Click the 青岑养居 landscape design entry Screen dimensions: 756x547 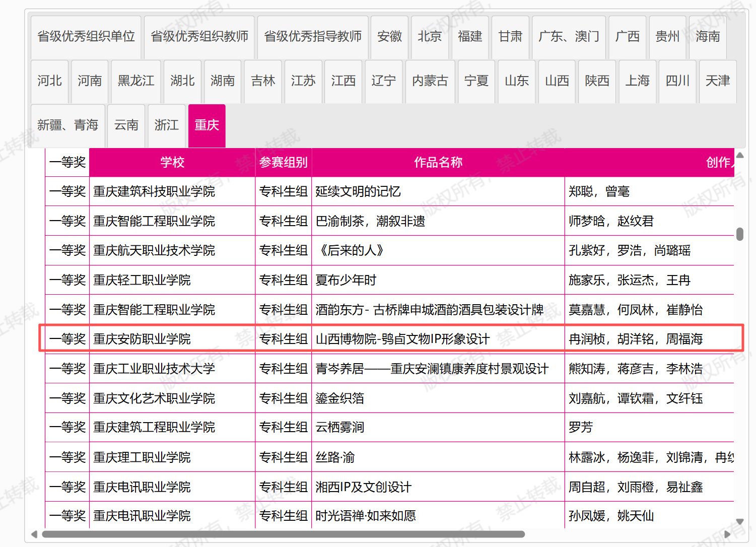tap(432, 369)
